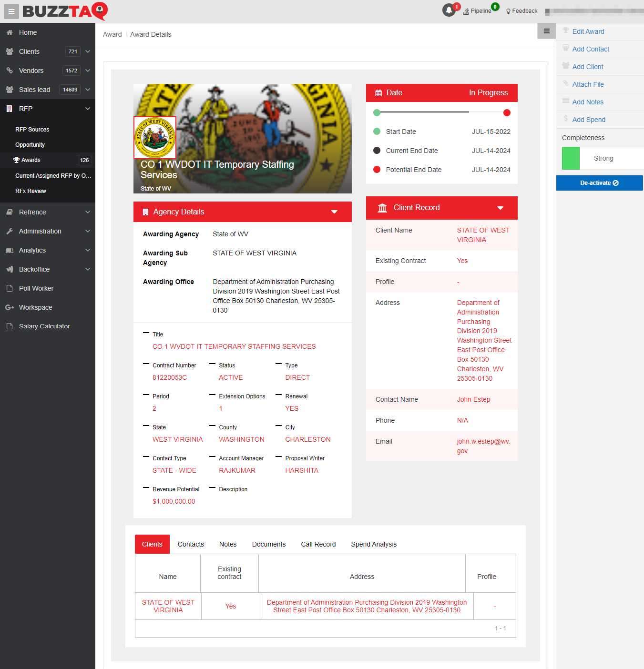Click the Backoffice megaphone icon
The width and height of the screenshot is (644, 669).
click(x=10, y=269)
